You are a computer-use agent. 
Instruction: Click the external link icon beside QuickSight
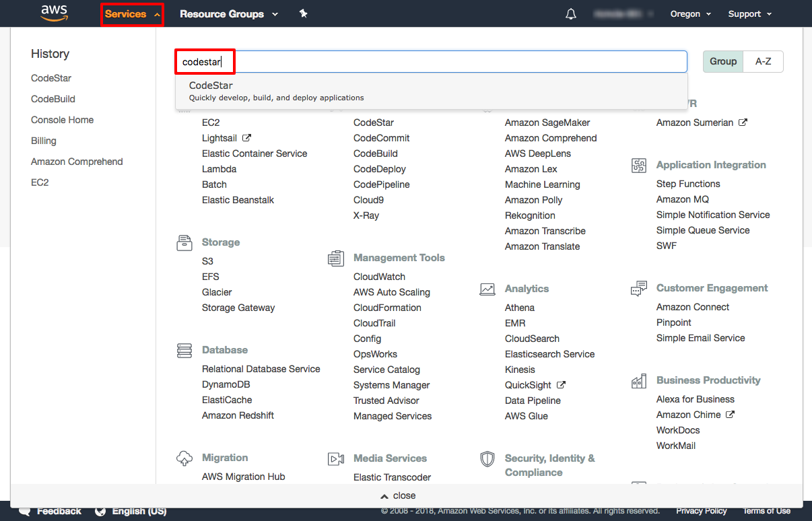click(561, 385)
